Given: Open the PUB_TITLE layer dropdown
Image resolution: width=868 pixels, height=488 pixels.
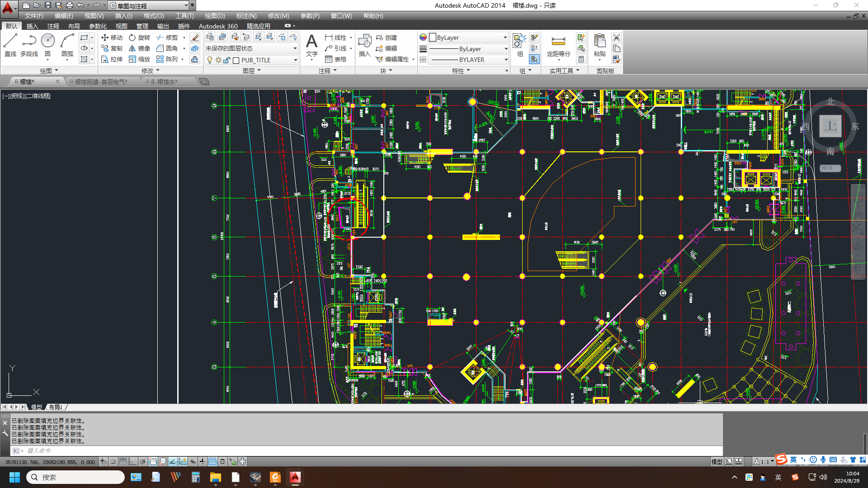Looking at the screenshot, I should [295, 60].
